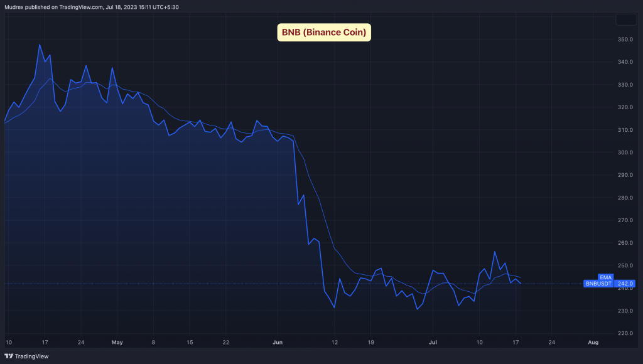Select the 250.0 price level label
This screenshot has width=643, height=364.
pyautogui.click(x=625, y=265)
